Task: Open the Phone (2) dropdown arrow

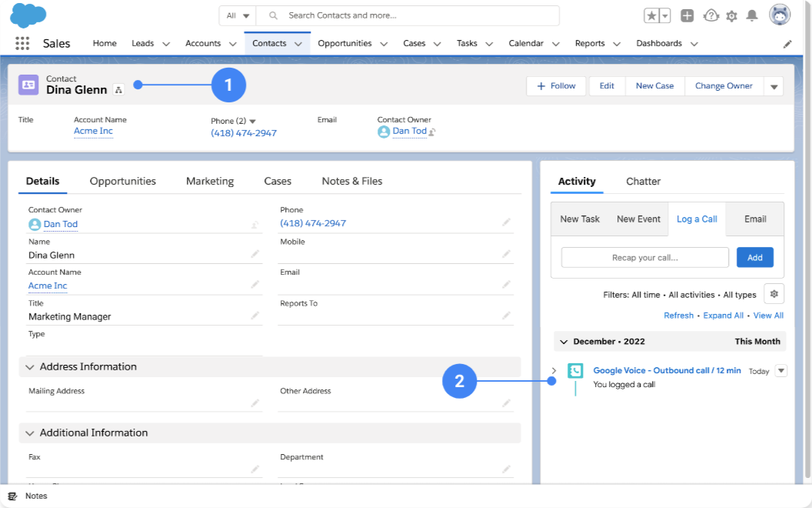Action: [x=253, y=122]
